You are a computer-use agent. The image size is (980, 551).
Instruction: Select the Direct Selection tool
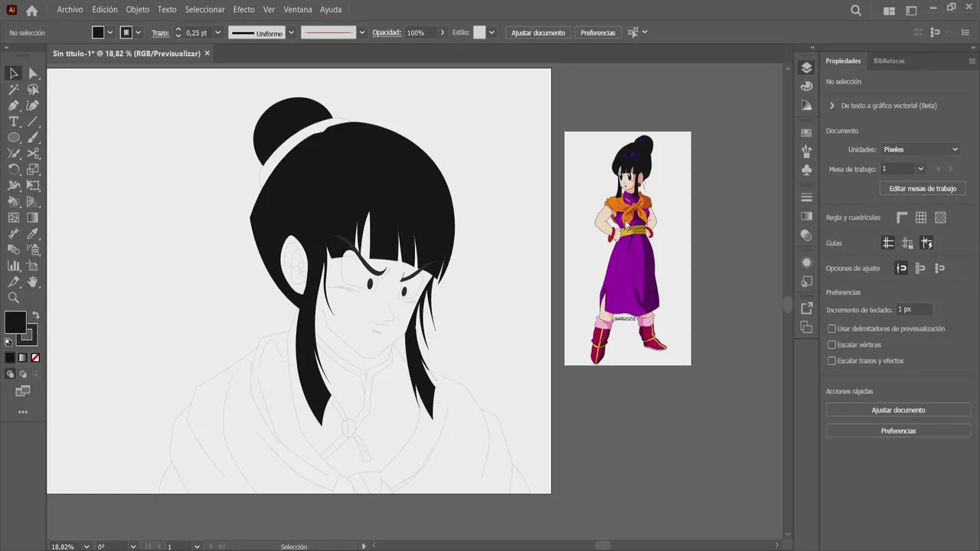tap(33, 73)
